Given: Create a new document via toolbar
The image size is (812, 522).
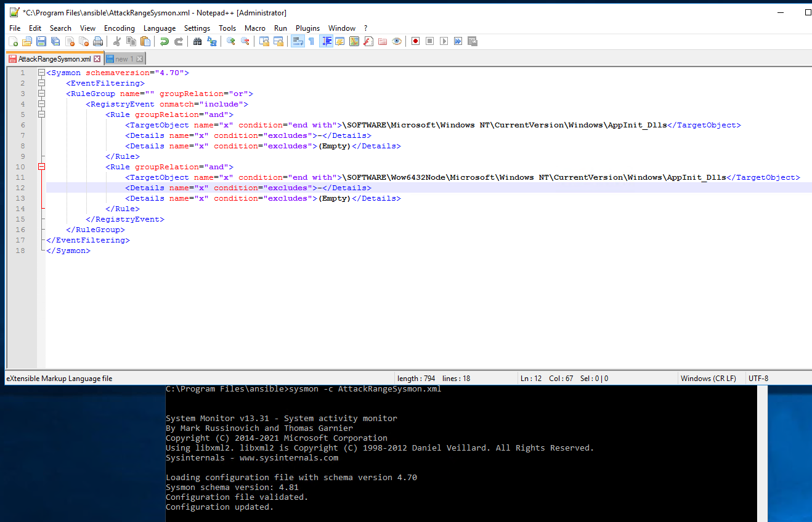Looking at the screenshot, I should (14, 41).
